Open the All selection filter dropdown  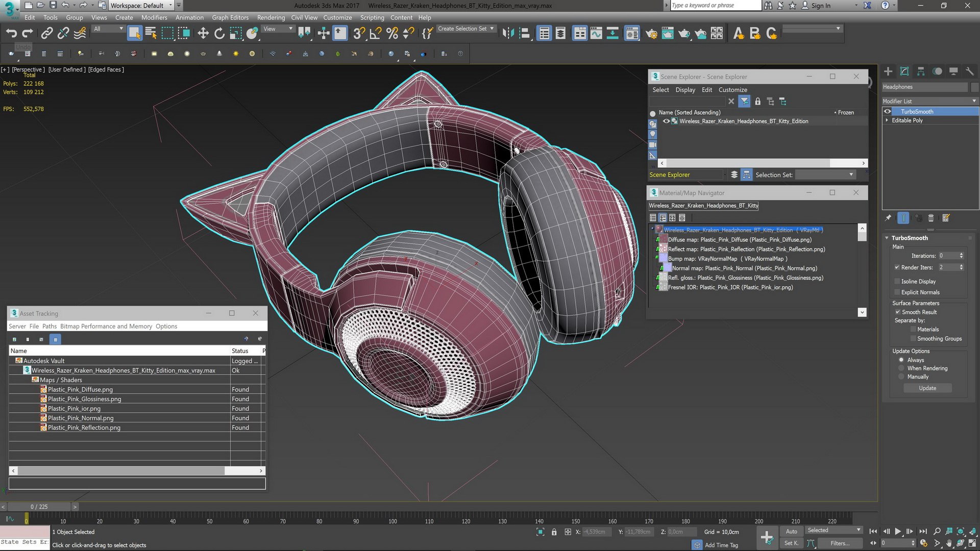[108, 29]
